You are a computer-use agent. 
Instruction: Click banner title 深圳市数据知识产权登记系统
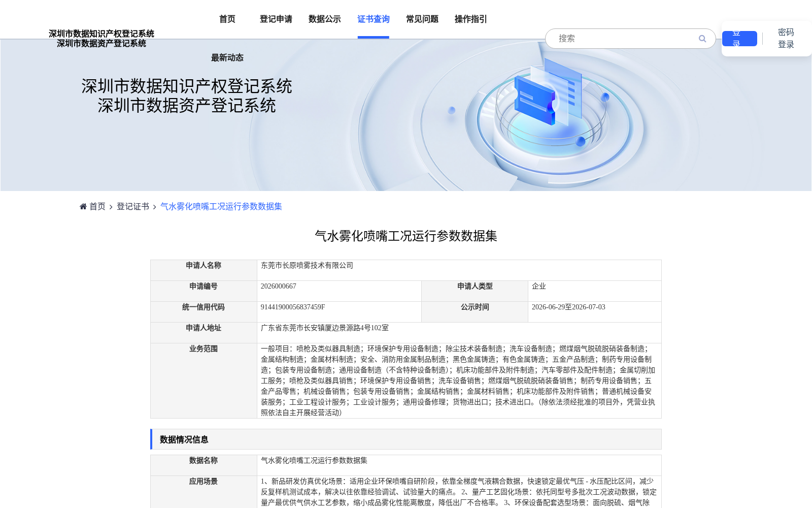pyautogui.click(x=187, y=86)
